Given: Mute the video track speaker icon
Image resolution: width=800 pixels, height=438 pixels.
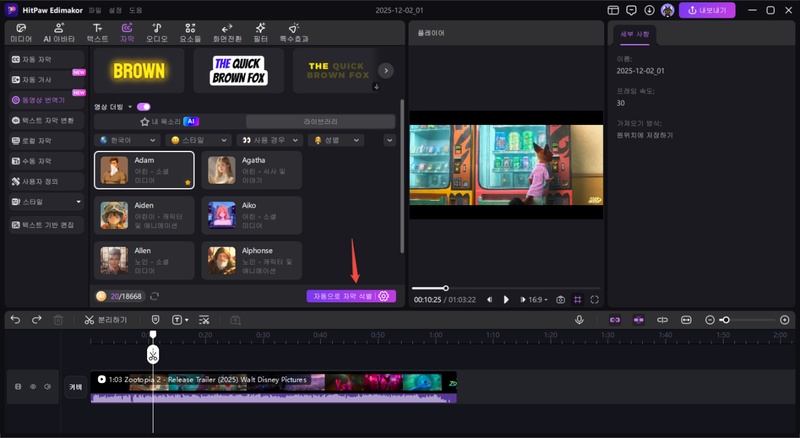Looking at the screenshot, I should coord(46,386).
